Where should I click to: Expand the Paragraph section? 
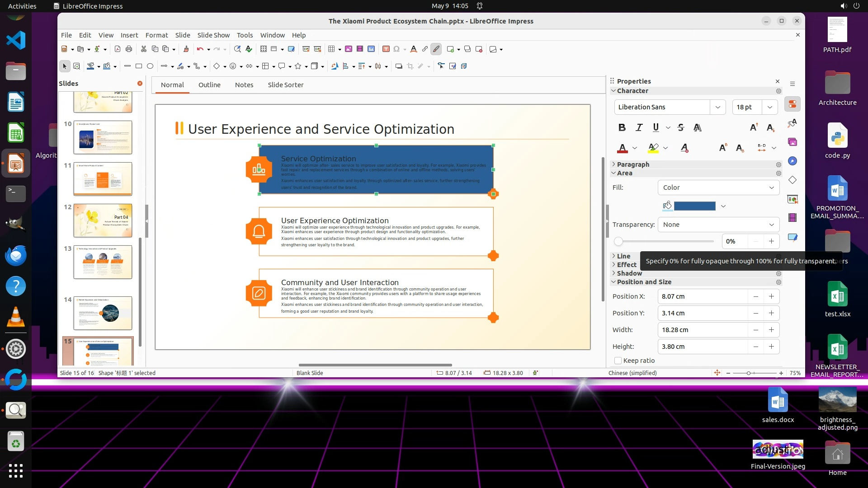633,164
